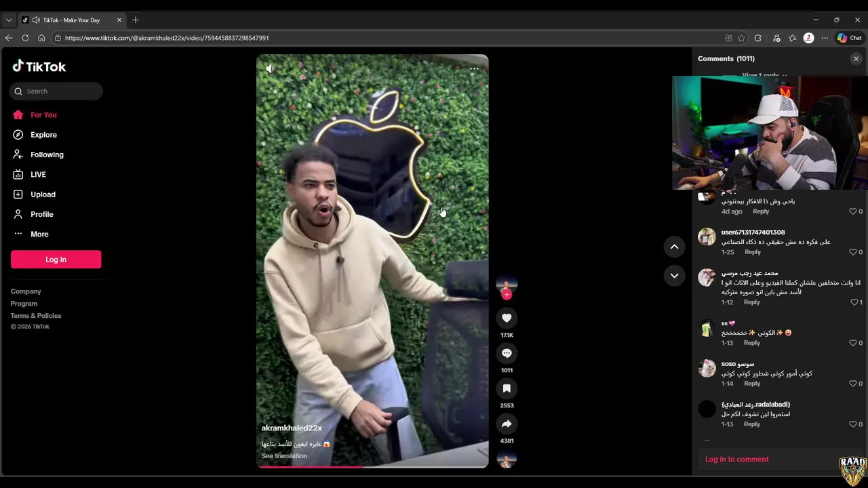Go back in the browser
The image size is (868, 488).
click(9, 38)
